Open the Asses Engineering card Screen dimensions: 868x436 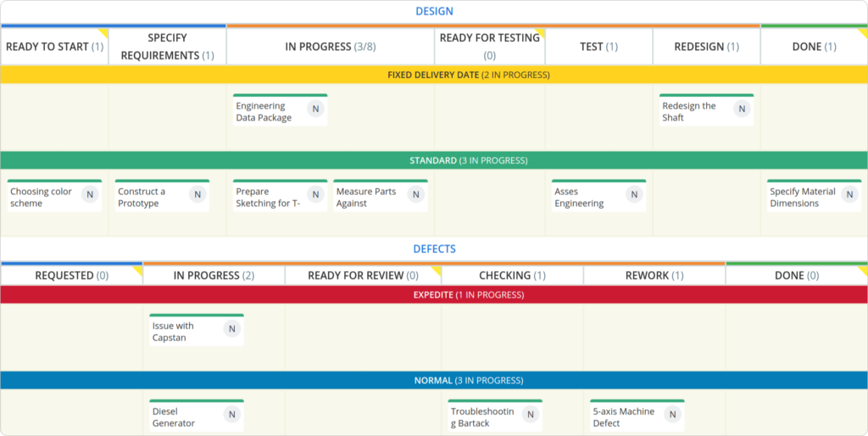pyautogui.click(x=580, y=198)
